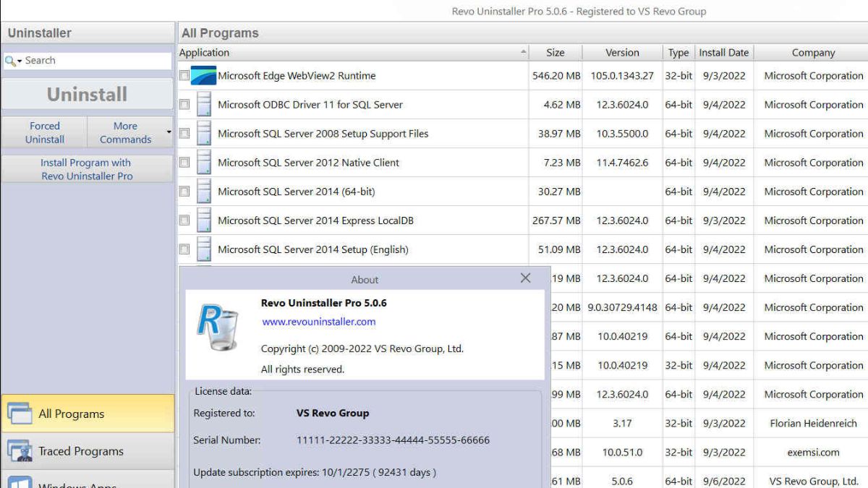Click the SQL Server 2012 Native Client icon
The width and height of the screenshot is (868, 488).
204,162
